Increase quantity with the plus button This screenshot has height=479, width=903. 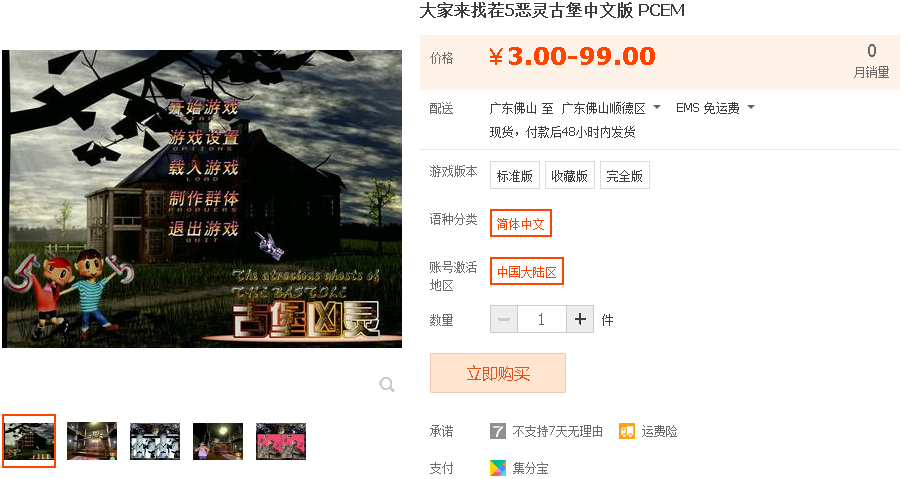580,319
